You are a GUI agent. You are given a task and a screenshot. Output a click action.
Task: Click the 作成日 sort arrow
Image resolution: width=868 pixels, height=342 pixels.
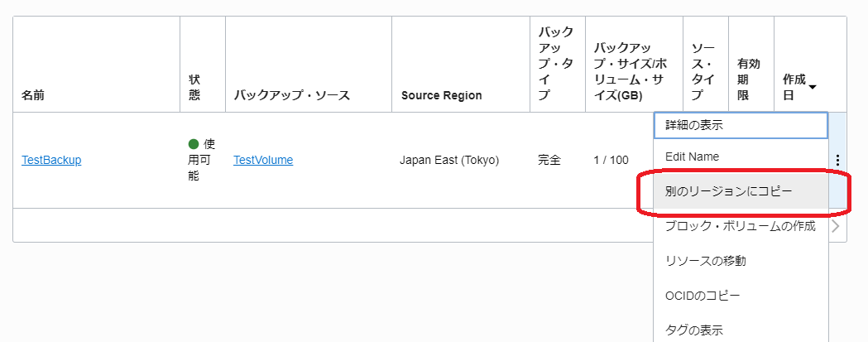(813, 87)
